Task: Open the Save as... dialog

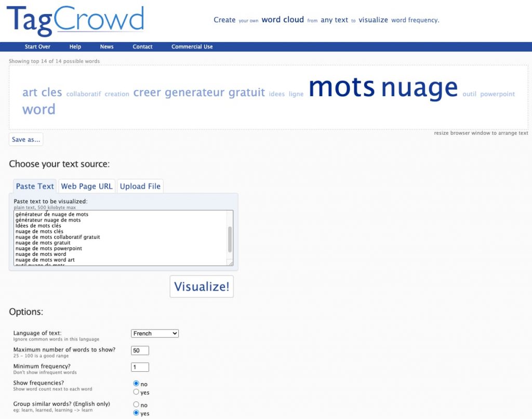Action: click(x=25, y=139)
